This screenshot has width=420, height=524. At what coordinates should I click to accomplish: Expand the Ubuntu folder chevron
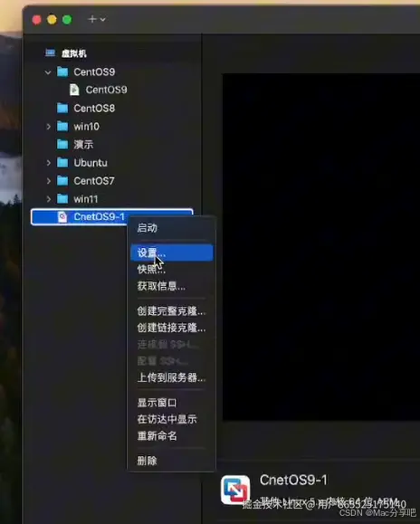[49, 163]
